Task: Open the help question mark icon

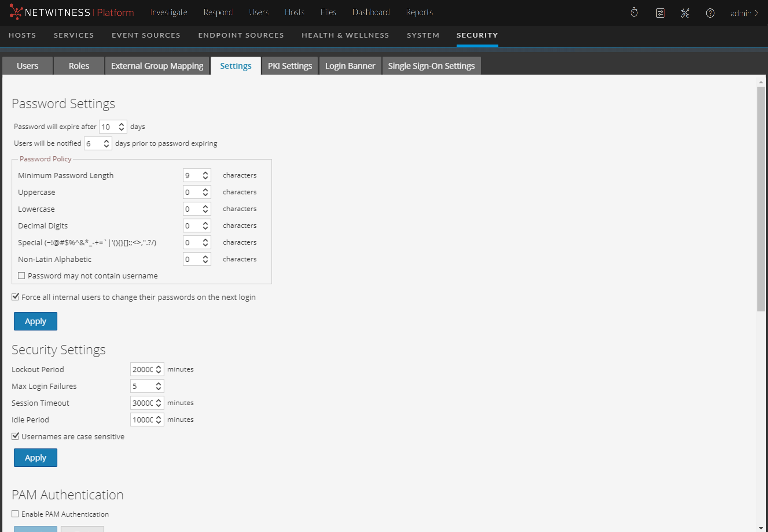Action: tap(710, 13)
